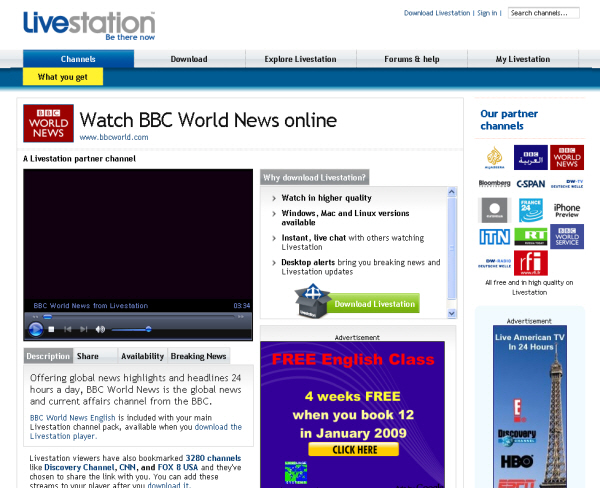The image size is (600, 488).
Task: Click the Our partner channels heading
Action: click(x=509, y=119)
